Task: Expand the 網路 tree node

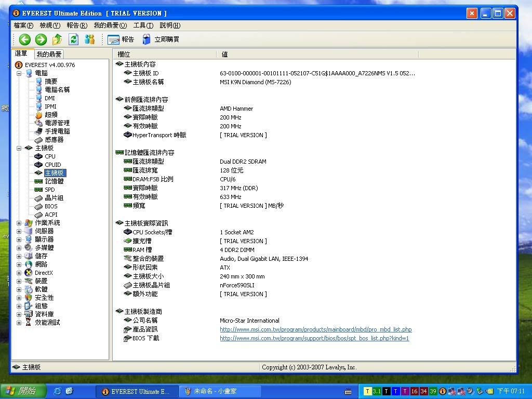Action: (19, 264)
